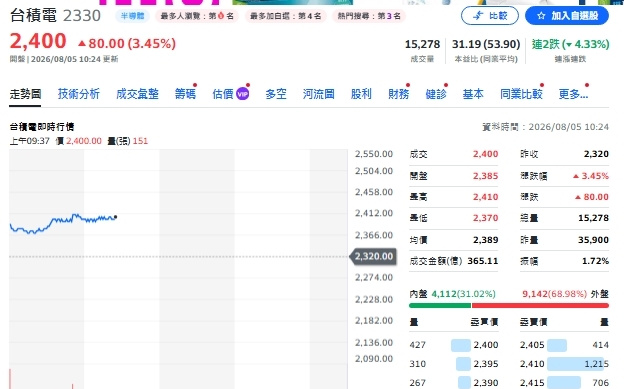The width and height of the screenshot is (624, 389).
Task: Open the 熱門搜尋 ranking badge
Action: coord(369,16)
